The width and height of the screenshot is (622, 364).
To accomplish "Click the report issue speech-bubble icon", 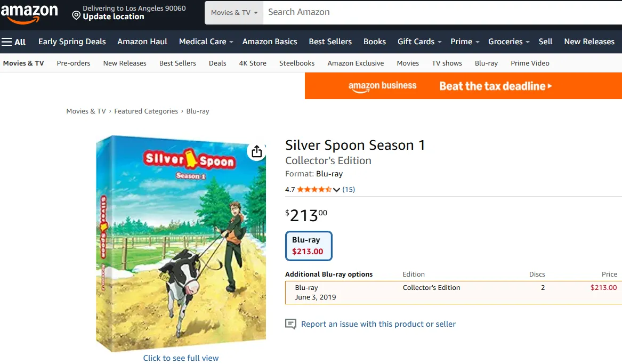I will 290,324.
